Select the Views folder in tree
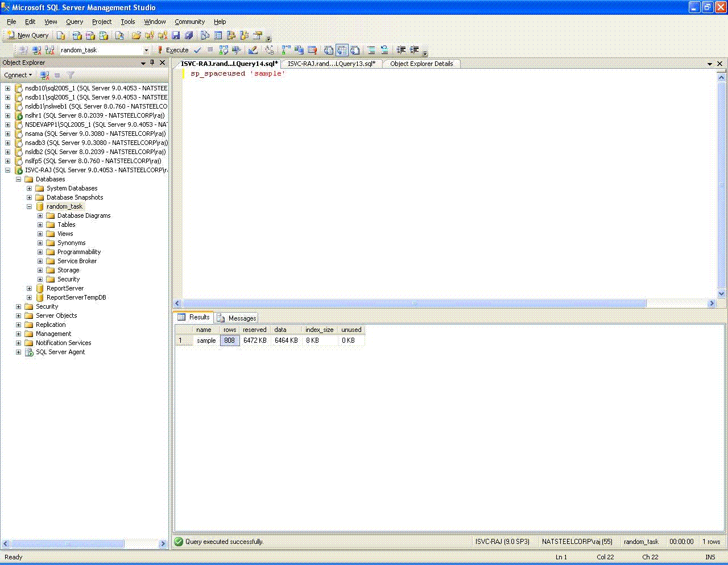 (x=65, y=234)
